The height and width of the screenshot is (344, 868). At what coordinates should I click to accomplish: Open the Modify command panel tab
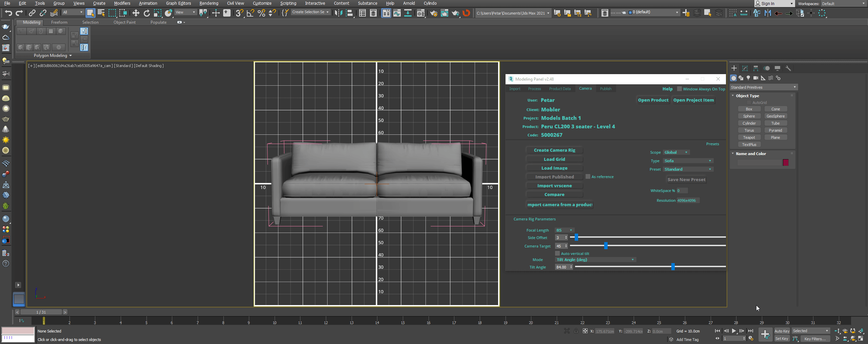(x=745, y=68)
